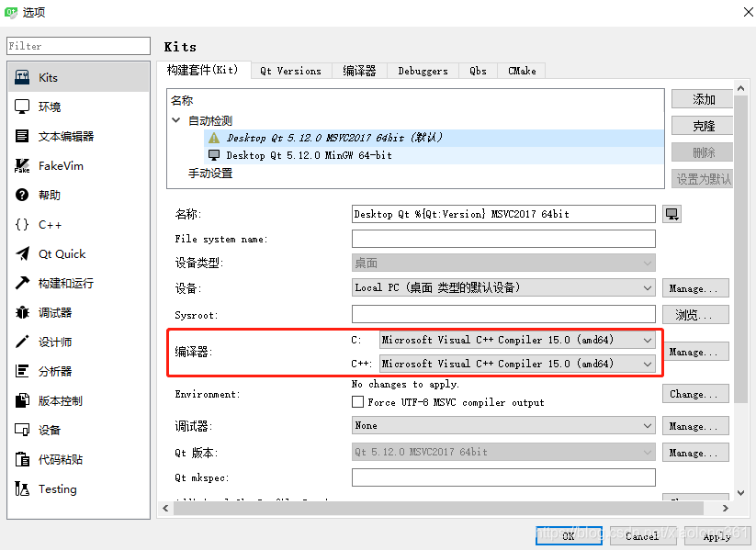
Task: Open the 调试器 None dropdown
Action: click(x=503, y=426)
